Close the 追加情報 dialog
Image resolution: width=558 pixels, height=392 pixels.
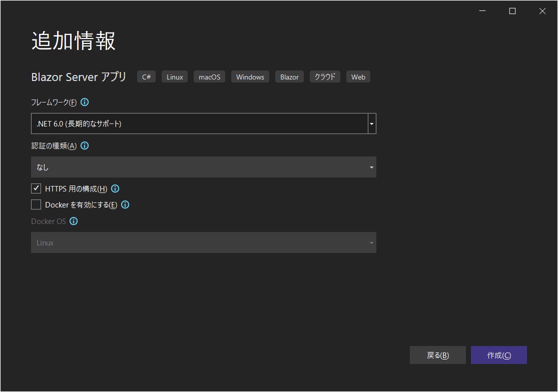click(542, 11)
